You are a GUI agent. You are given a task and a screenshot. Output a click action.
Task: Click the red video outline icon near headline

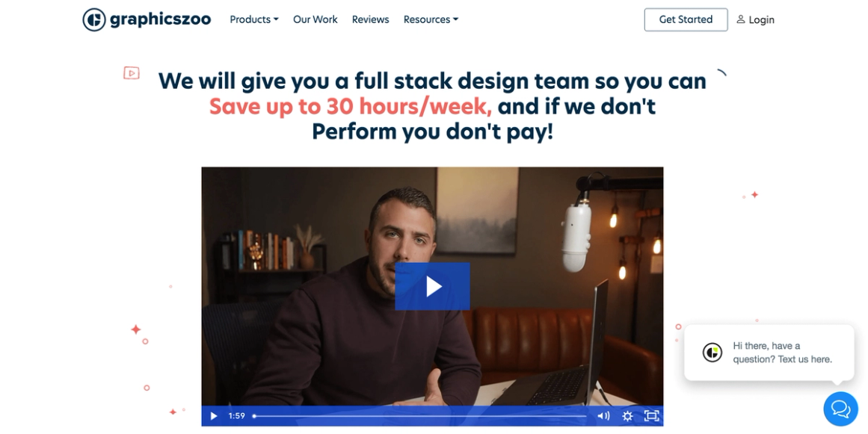pyautogui.click(x=131, y=73)
